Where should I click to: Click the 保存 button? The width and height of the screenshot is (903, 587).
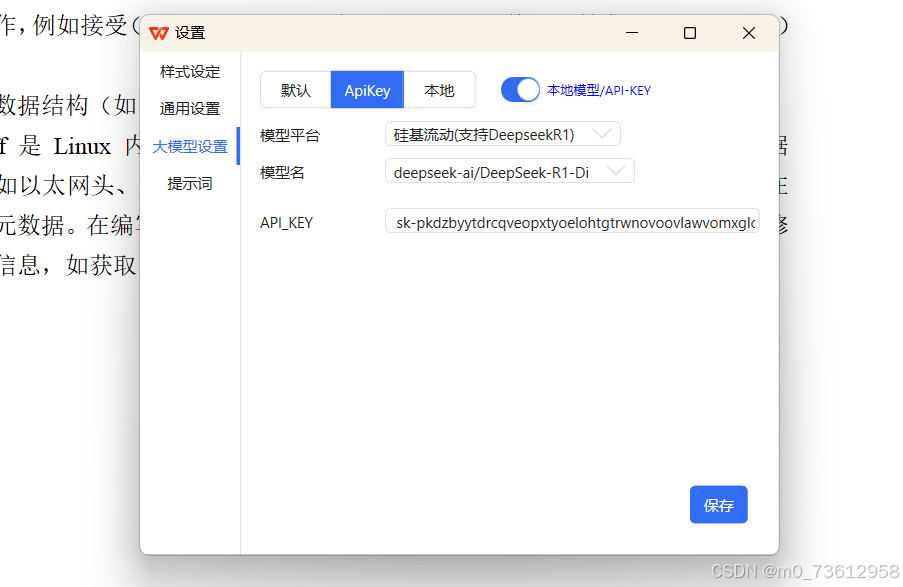pos(719,505)
